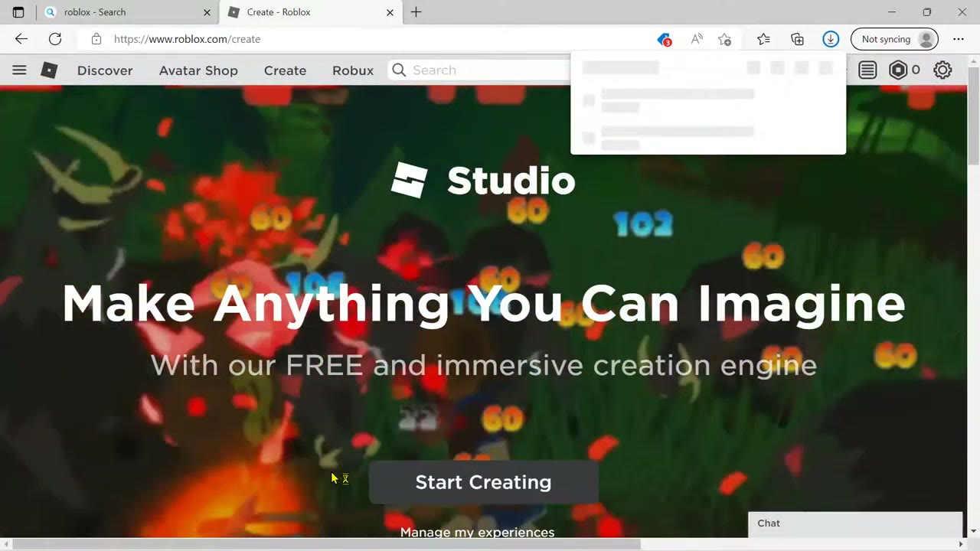Image resolution: width=980 pixels, height=551 pixels.
Task: Open the Create menu item
Action: [285, 70]
